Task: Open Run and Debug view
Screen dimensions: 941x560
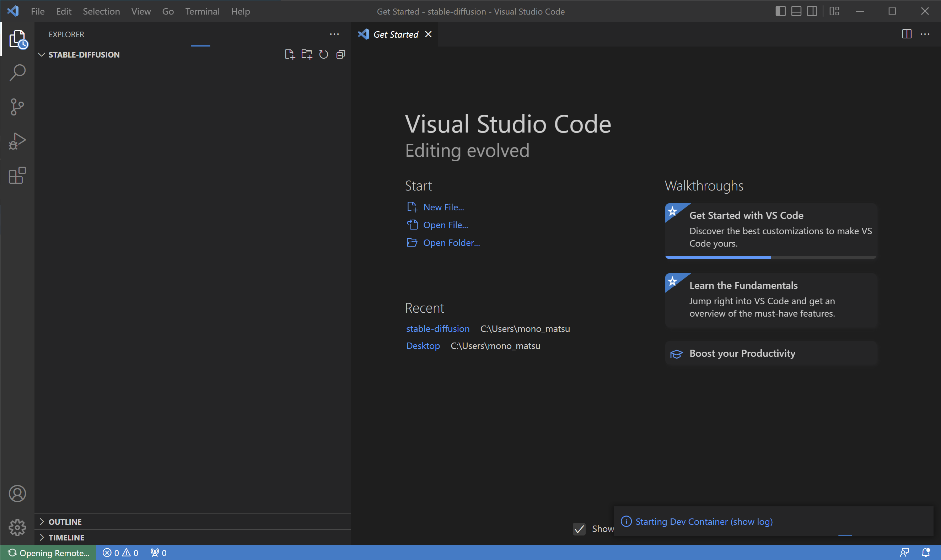Action: (17, 141)
